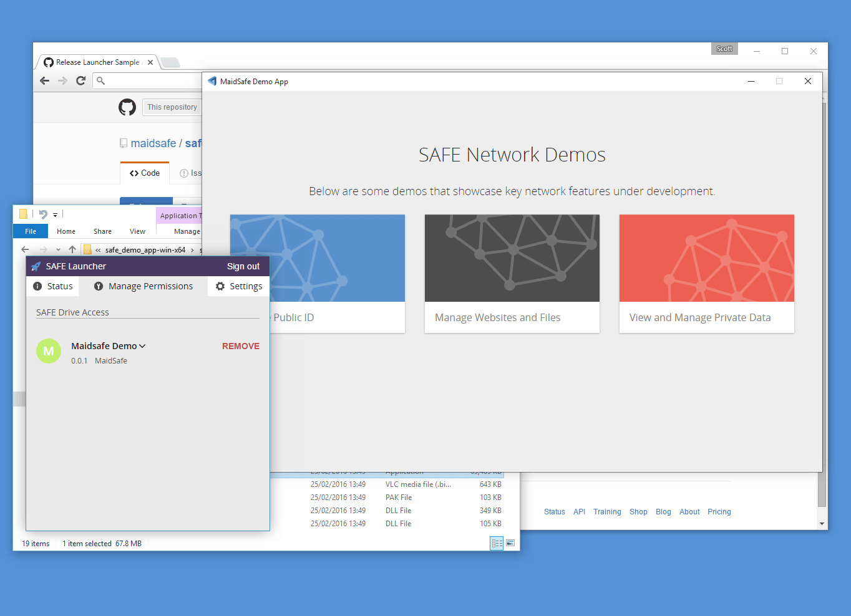Image resolution: width=851 pixels, height=616 pixels.
Task: Click the double chevron in Explorer address bar
Action: point(98,250)
